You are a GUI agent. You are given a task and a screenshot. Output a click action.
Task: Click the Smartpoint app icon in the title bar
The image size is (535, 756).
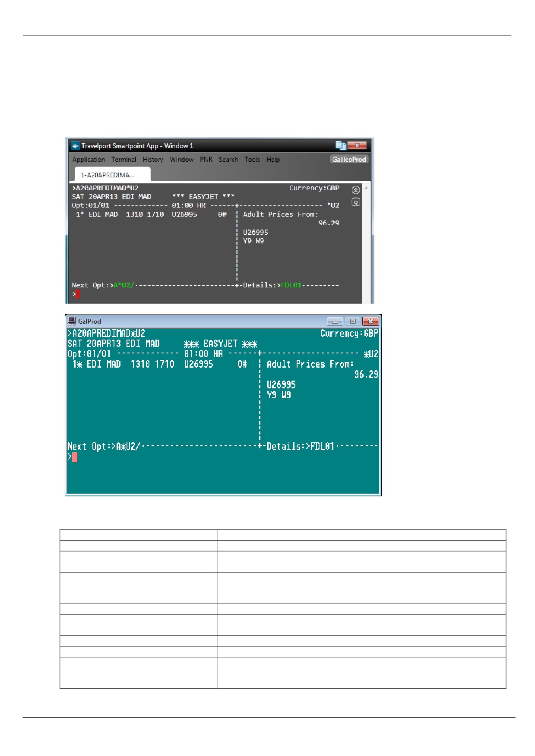pyautogui.click(x=76, y=146)
